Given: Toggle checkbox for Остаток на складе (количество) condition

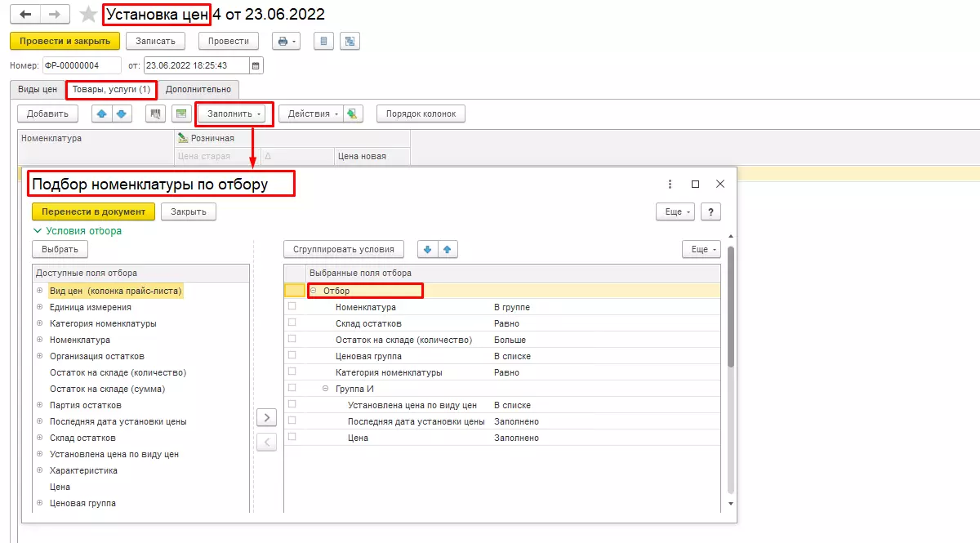Looking at the screenshot, I should point(292,339).
